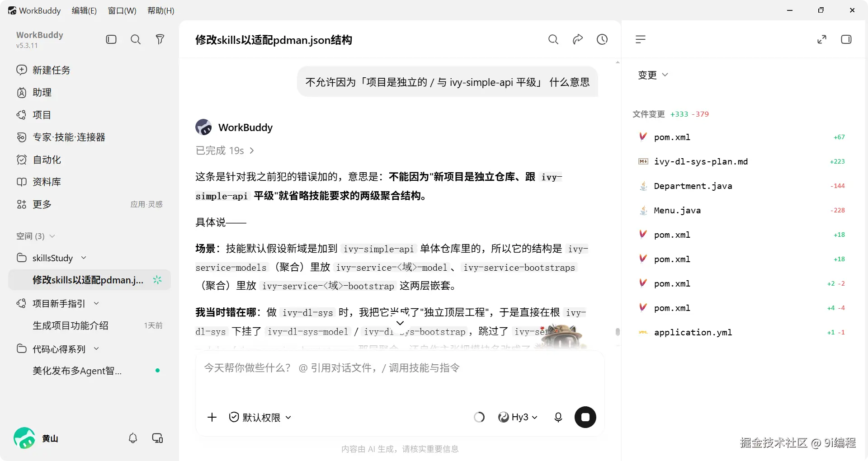
Task: Open pom.xml with +67 changes
Action: (x=741, y=137)
